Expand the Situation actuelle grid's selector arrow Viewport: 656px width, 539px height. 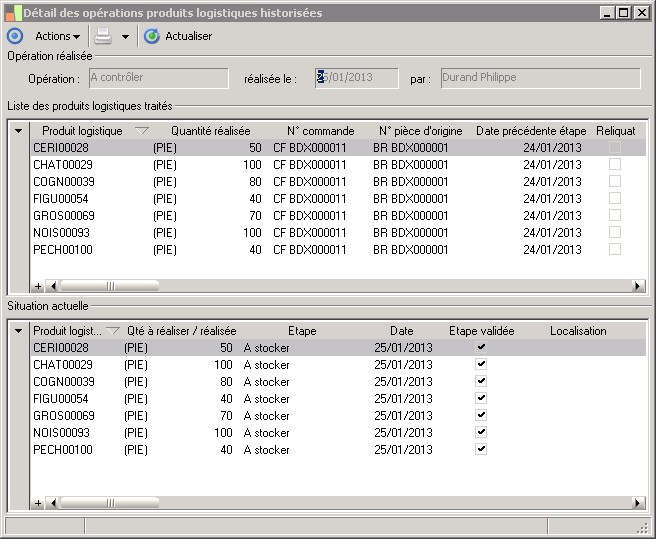pyautogui.click(x=18, y=331)
